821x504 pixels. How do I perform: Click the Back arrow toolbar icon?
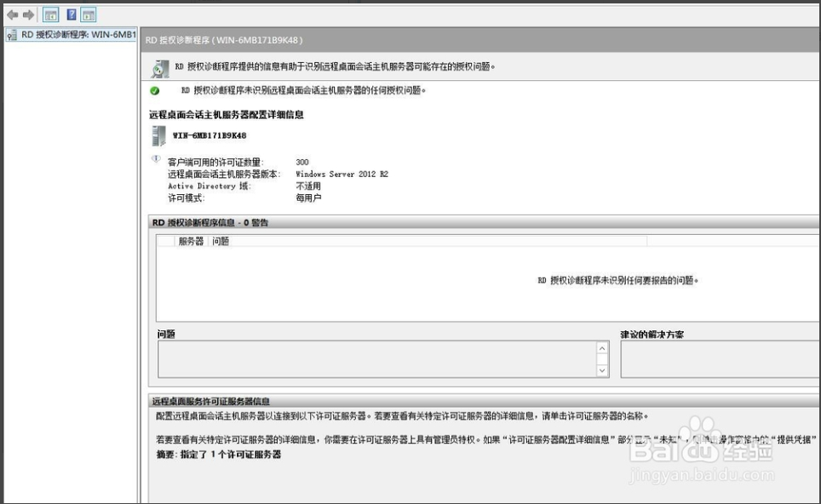(13, 14)
